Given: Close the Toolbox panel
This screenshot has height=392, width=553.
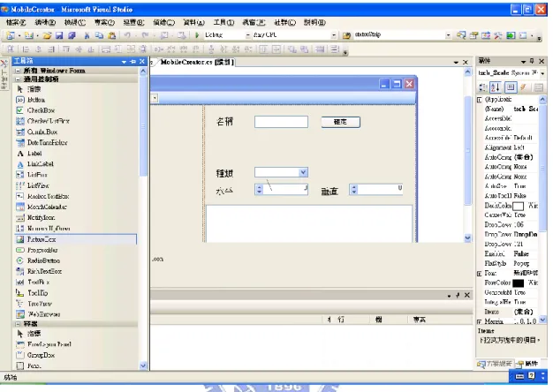Looking at the screenshot, I should point(142,61).
